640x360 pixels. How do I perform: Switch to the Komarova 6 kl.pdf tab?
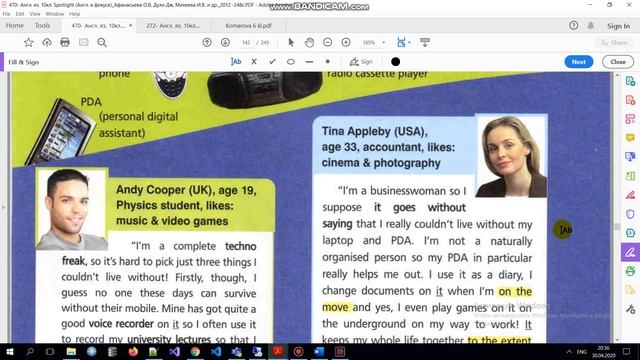click(x=249, y=25)
